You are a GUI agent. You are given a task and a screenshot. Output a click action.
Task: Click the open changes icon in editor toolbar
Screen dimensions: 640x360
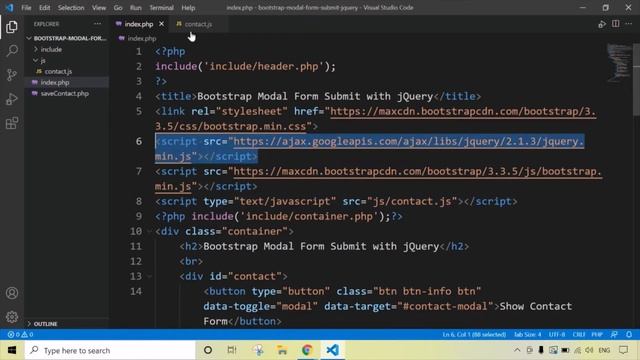[x=602, y=24]
